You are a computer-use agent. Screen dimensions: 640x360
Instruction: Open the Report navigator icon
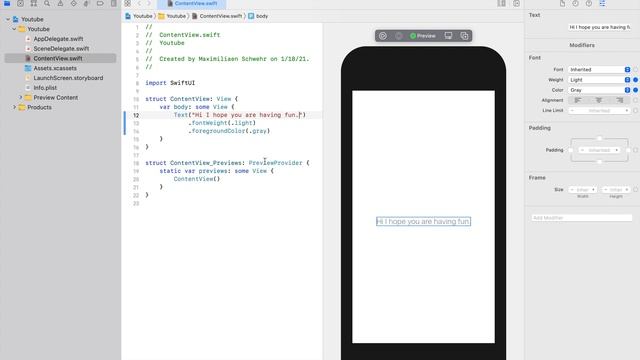(113, 3)
